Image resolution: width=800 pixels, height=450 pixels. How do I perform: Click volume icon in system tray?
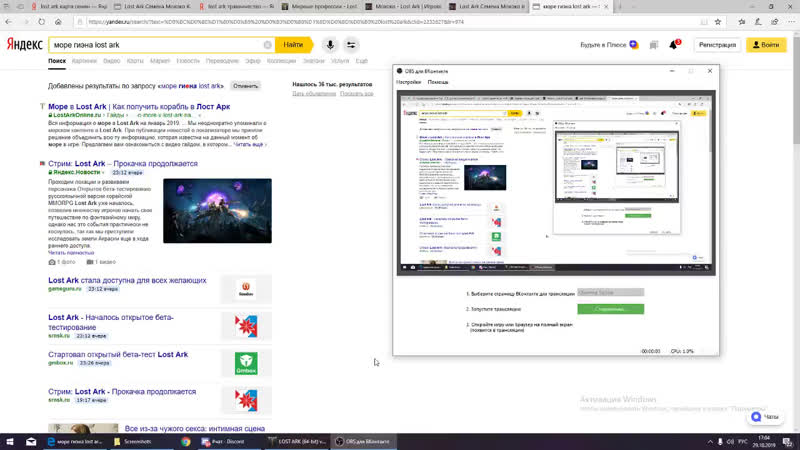[730, 442]
